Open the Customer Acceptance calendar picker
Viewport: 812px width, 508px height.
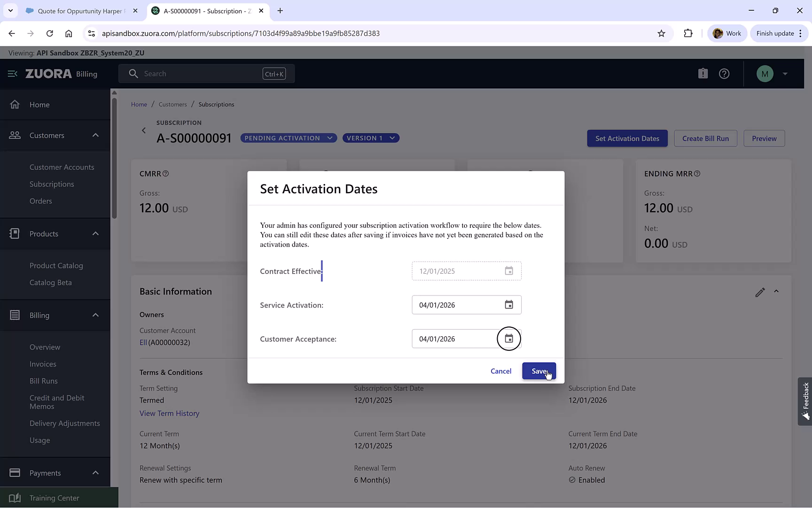[509, 339]
